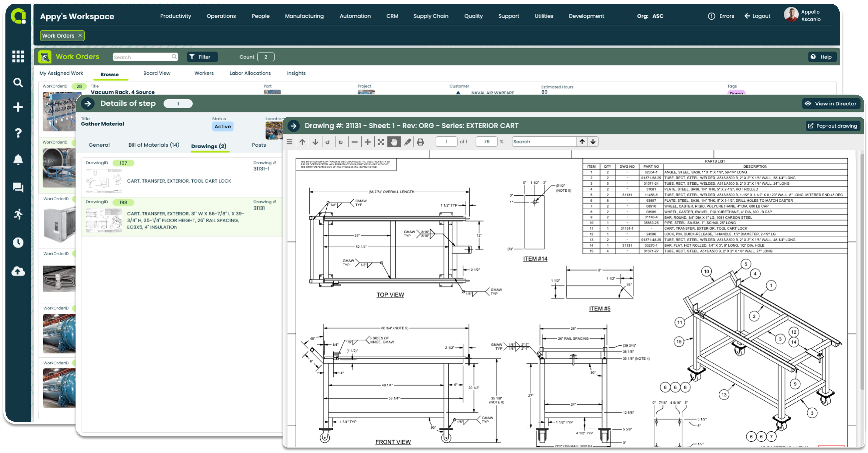Click the zoom percent field showing 79

click(x=486, y=142)
